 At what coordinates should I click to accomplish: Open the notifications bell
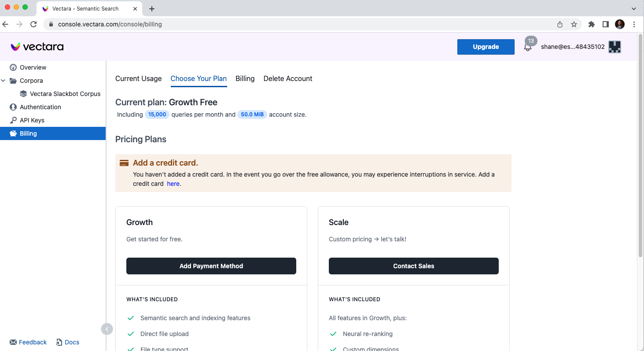[527, 46]
